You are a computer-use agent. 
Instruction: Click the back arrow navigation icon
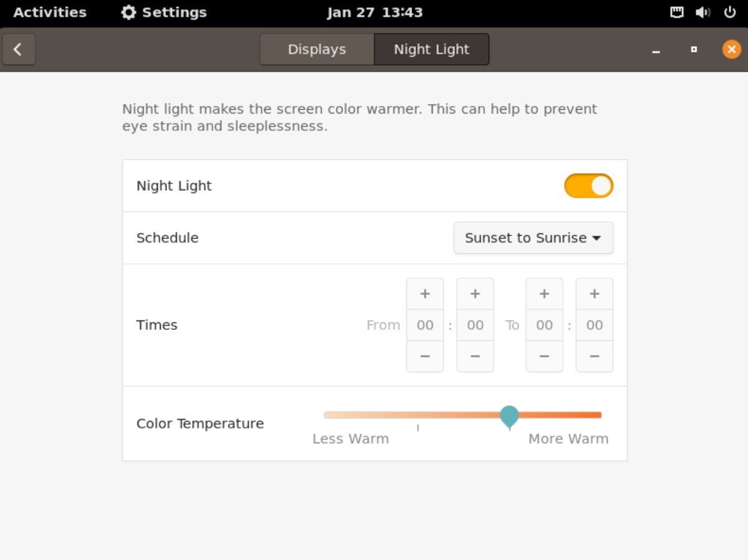pos(19,49)
